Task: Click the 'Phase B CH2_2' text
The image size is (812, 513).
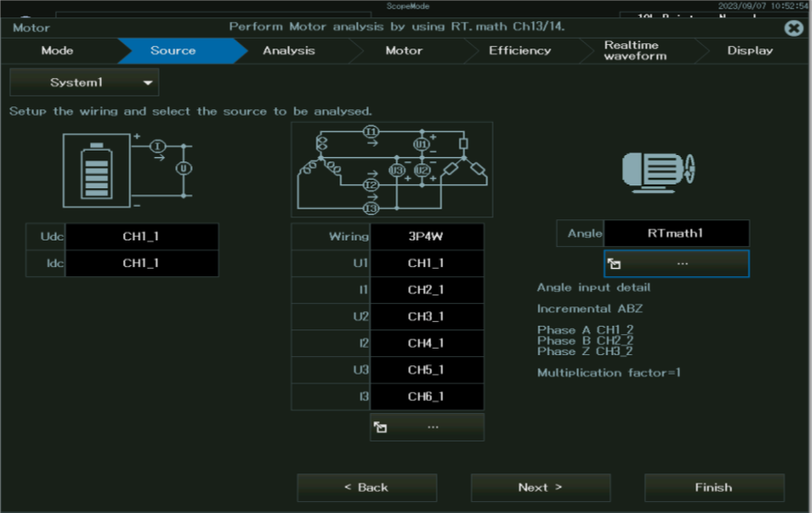Action: coord(585,341)
